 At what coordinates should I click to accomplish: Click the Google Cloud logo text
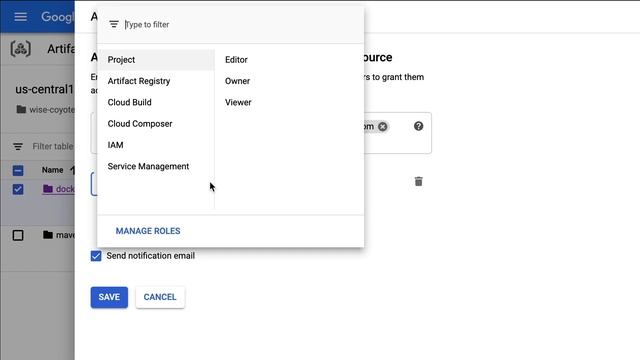pyautogui.click(x=57, y=17)
